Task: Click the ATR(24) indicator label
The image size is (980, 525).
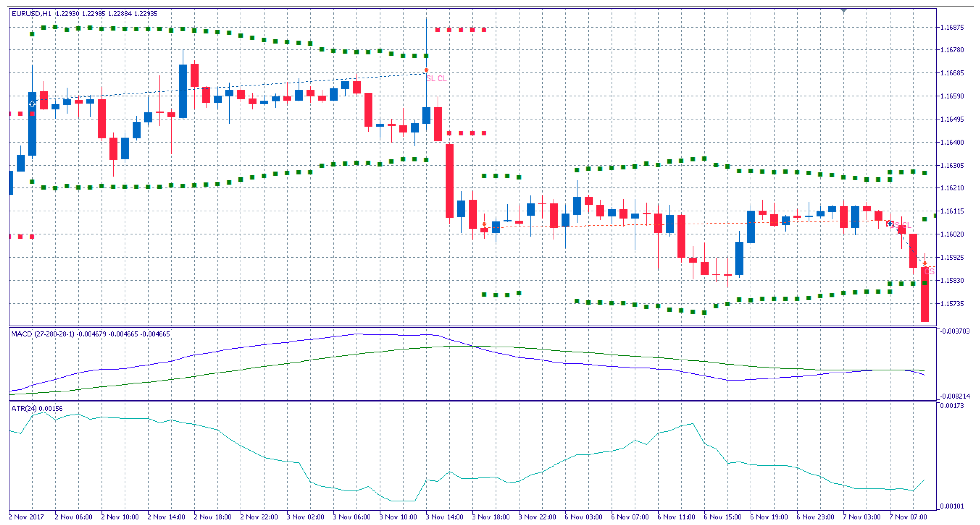Action: [24, 408]
